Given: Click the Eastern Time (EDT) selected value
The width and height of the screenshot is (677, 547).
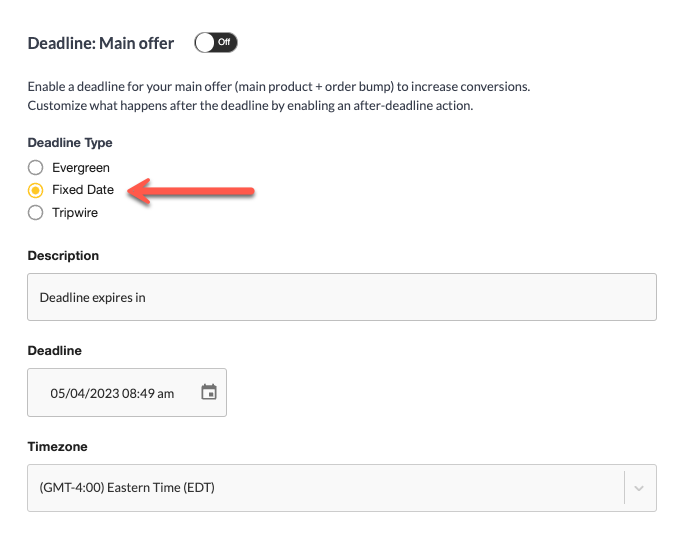Looking at the screenshot, I should [127, 487].
